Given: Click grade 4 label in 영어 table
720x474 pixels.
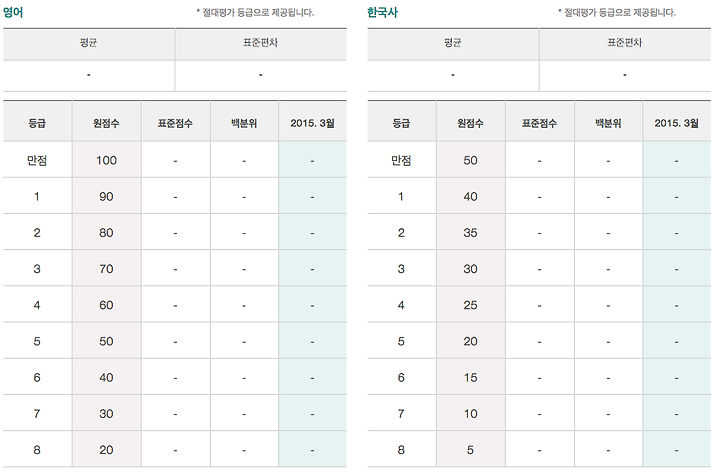Looking at the screenshot, I should point(37,305).
